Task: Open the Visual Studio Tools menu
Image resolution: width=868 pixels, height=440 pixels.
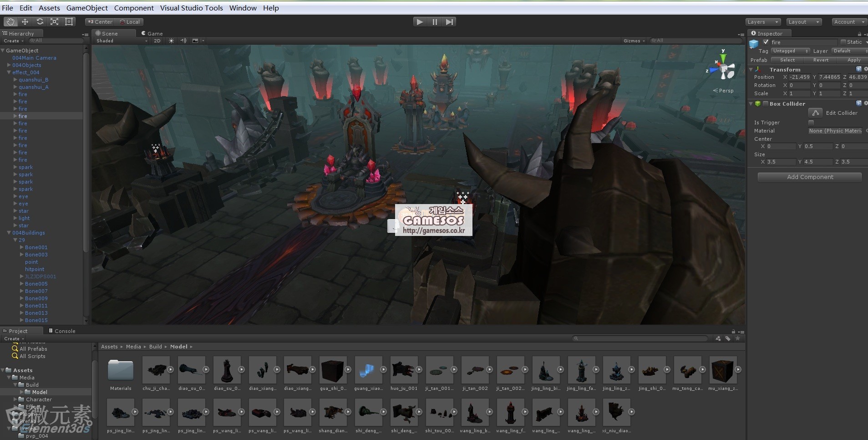Action: [191, 8]
